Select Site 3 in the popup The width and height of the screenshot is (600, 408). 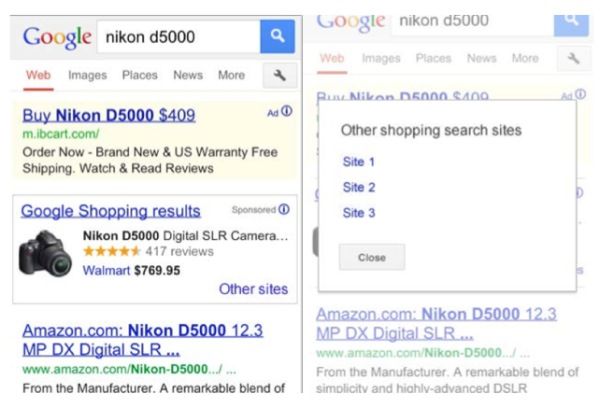359,213
